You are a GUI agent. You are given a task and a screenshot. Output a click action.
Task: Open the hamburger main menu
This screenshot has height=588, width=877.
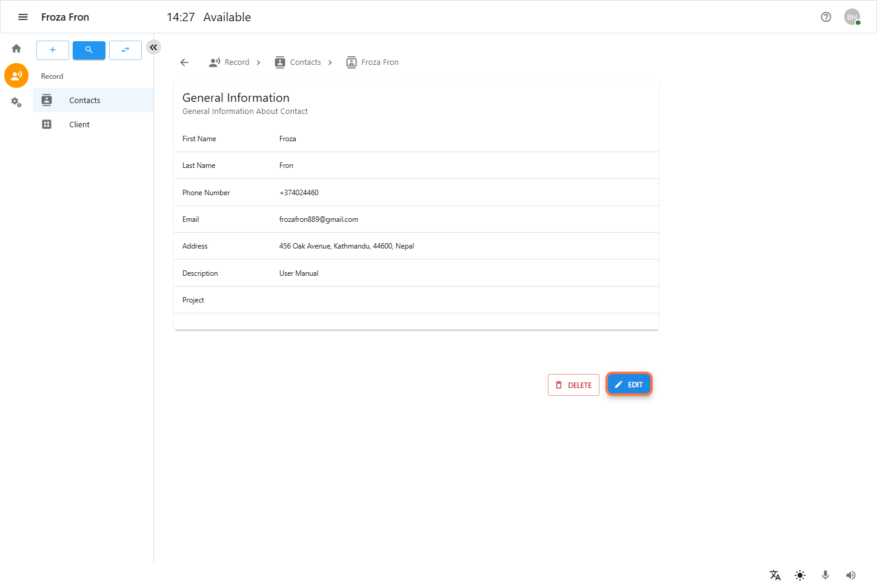tap(23, 17)
